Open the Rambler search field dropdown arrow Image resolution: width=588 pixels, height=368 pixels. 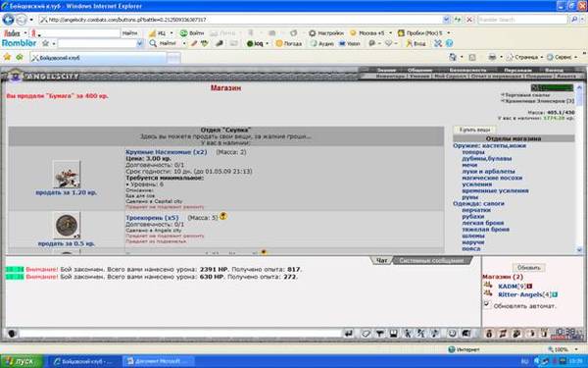click(x=139, y=43)
